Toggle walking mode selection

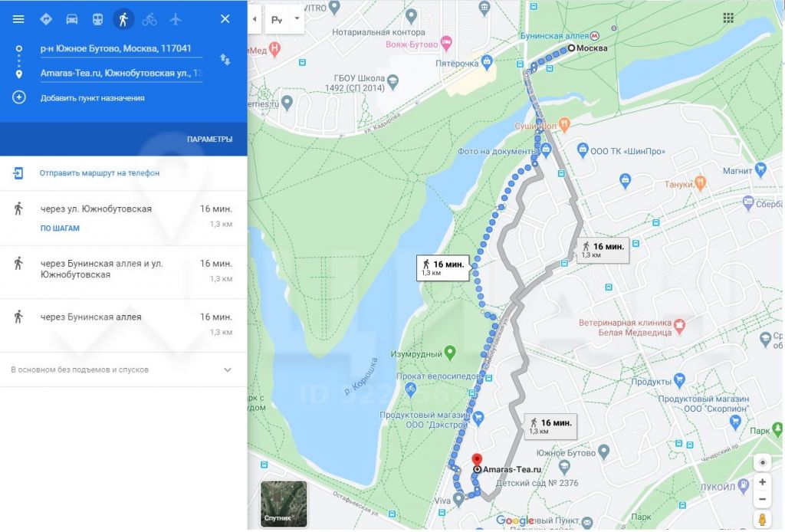123,19
